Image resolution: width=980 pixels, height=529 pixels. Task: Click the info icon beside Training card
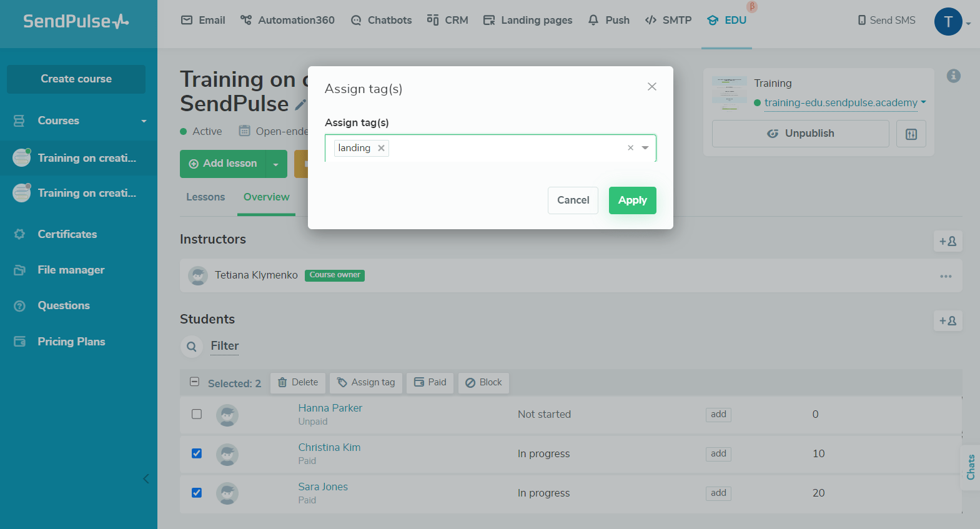pyautogui.click(x=953, y=76)
